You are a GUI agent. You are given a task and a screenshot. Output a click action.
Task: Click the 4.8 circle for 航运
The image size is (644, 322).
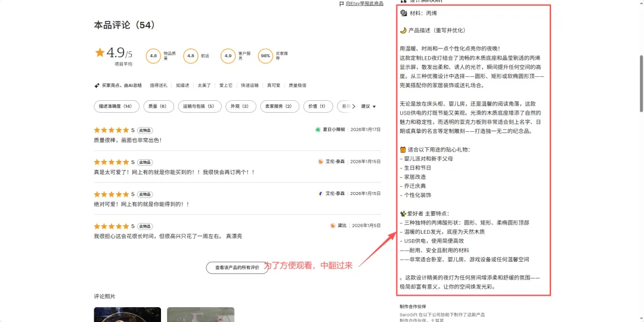click(x=191, y=56)
